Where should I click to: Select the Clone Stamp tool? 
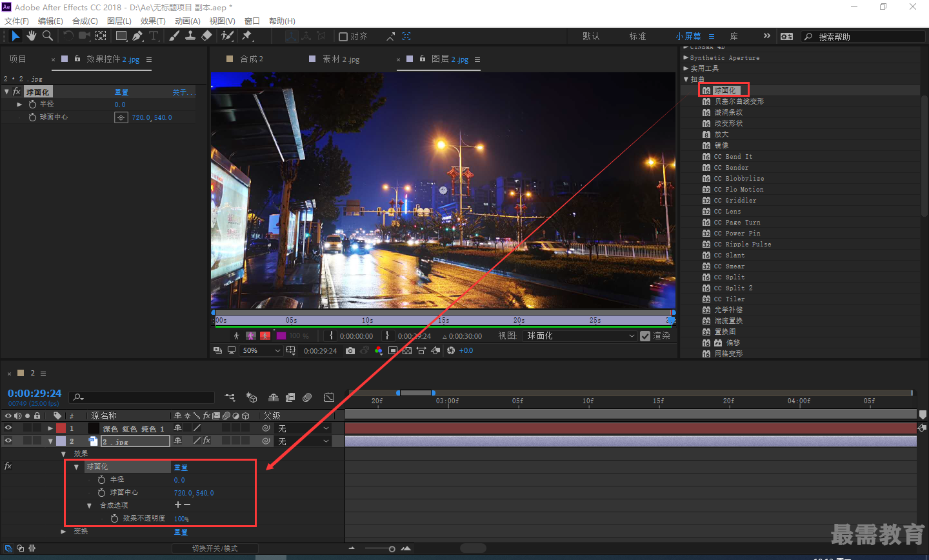click(190, 36)
